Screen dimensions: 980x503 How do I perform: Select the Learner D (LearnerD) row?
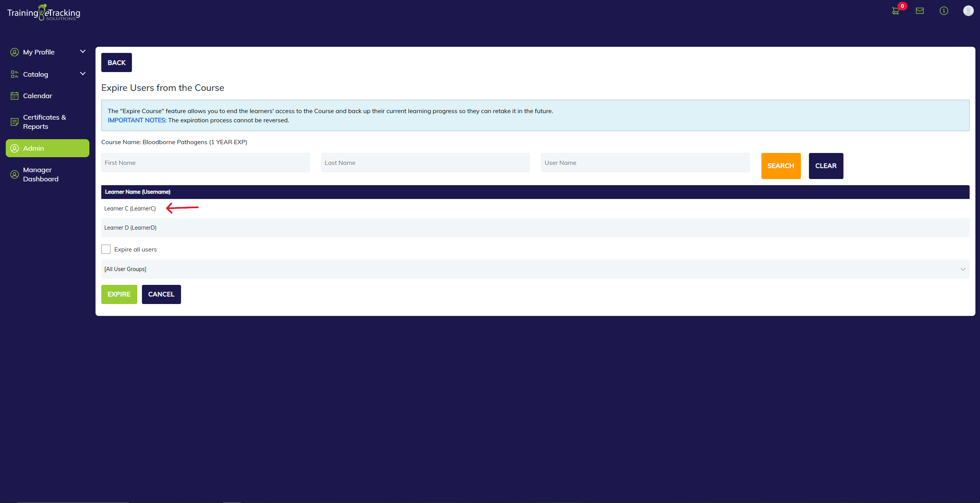(130, 228)
